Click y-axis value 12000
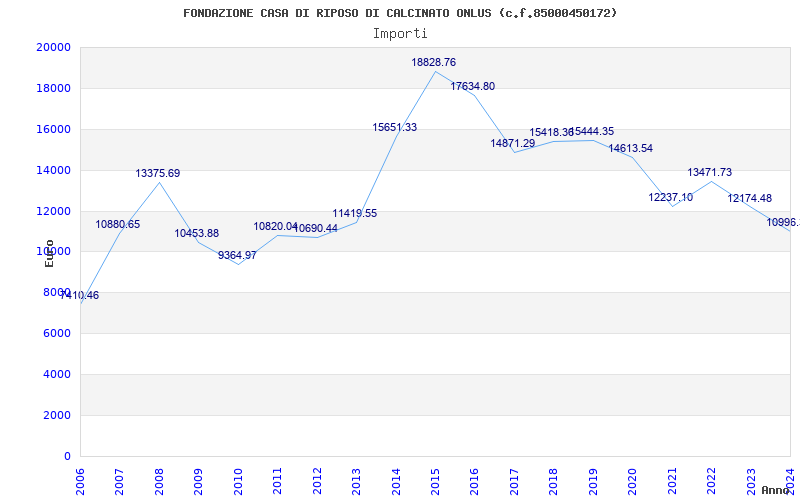Screen dimensions: 800x500 [53, 211]
